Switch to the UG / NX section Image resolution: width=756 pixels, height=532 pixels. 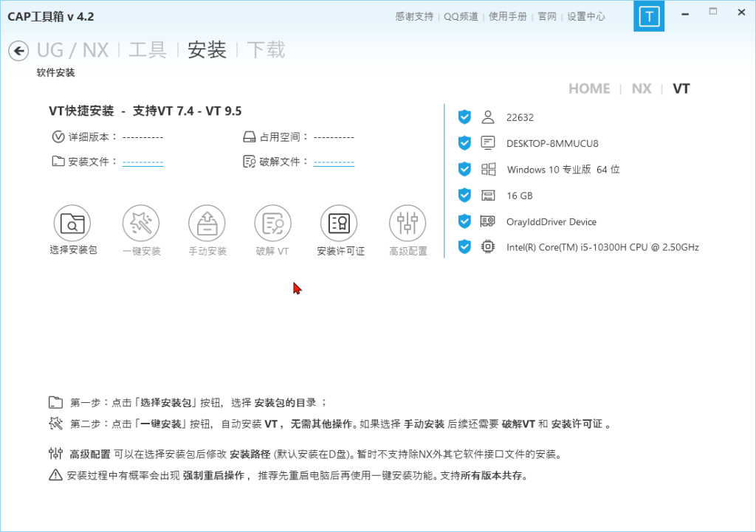pos(73,50)
